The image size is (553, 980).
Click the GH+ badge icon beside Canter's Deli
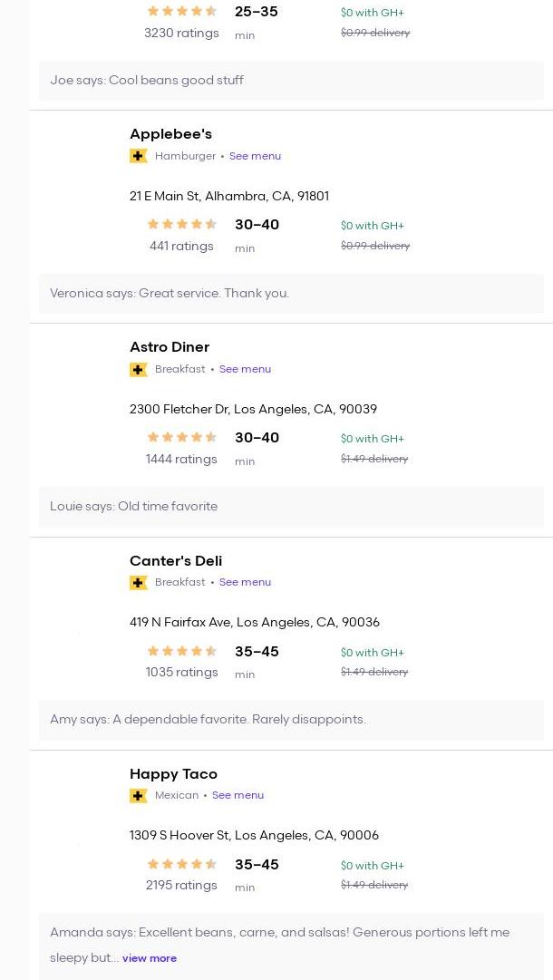coord(138,582)
